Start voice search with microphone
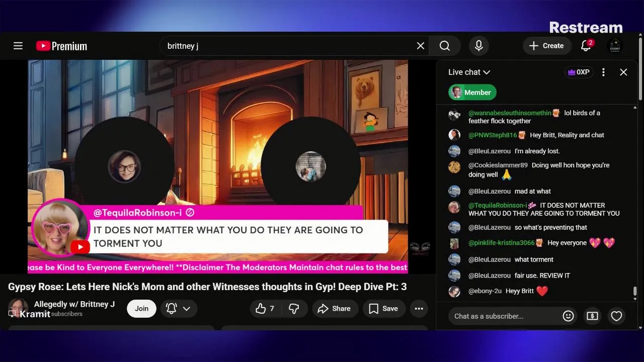The height and width of the screenshot is (362, 644). [479, 46]
